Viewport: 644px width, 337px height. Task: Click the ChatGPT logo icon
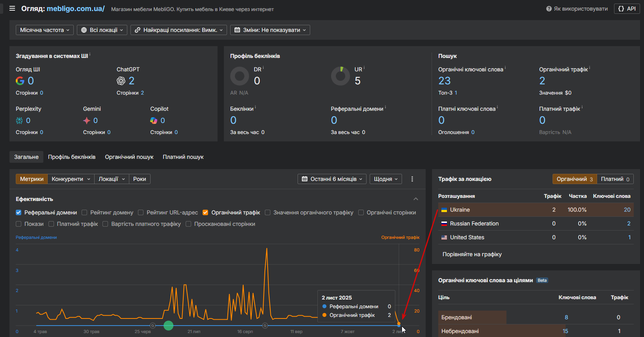(x=121, y=81)
